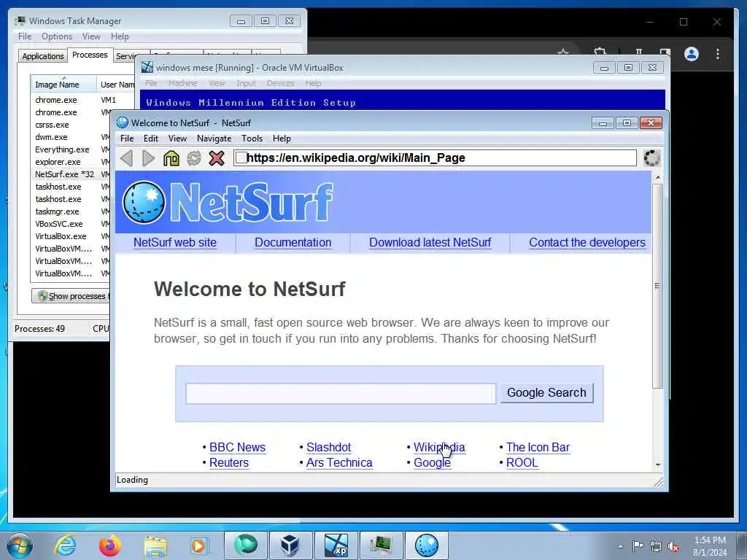Open the network tray icon
The height and width of the screenshot is (560, 747).
656,546
